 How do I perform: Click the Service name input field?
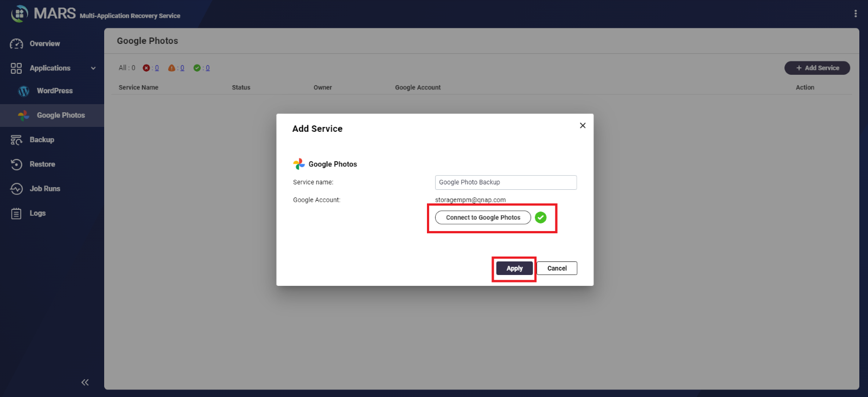click(x=505, y=183)
